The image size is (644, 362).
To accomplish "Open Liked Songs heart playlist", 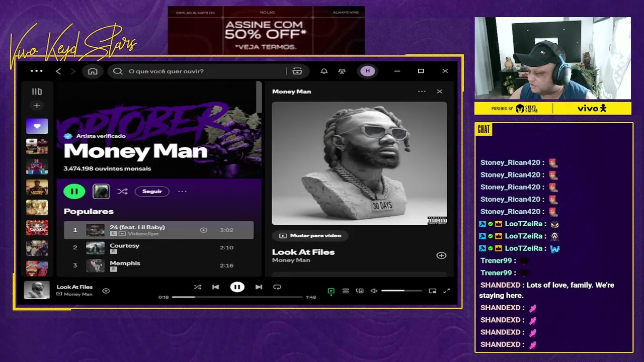I will [37, 126].
